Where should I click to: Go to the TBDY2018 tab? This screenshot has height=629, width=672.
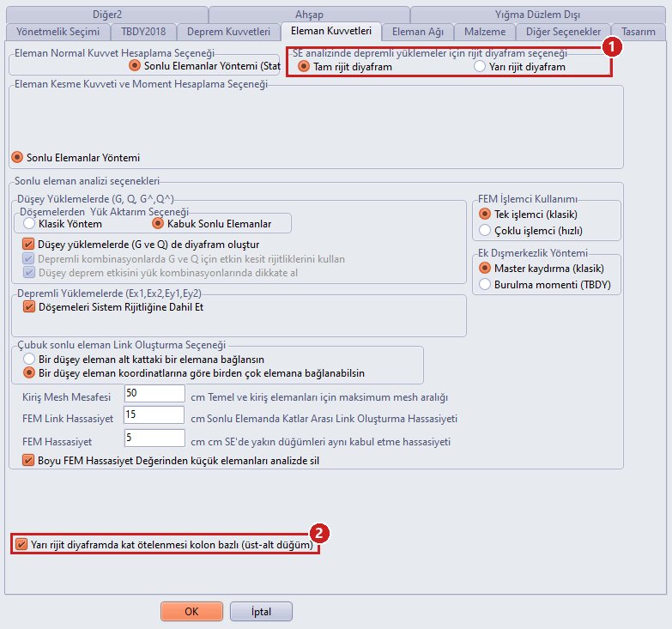coord(143,32)
